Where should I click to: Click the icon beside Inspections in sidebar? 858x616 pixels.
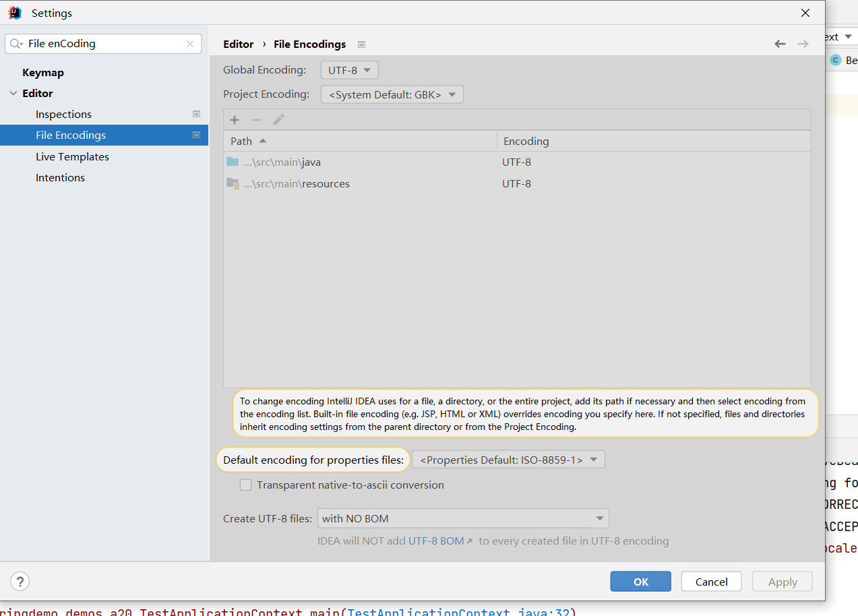tap(196, 114)
